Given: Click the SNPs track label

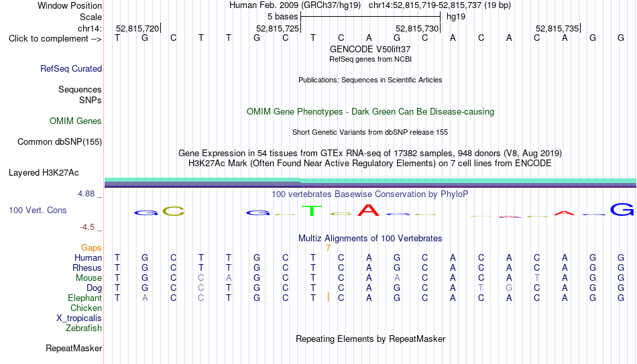Looking at the screenshot, I should [91, 100].
